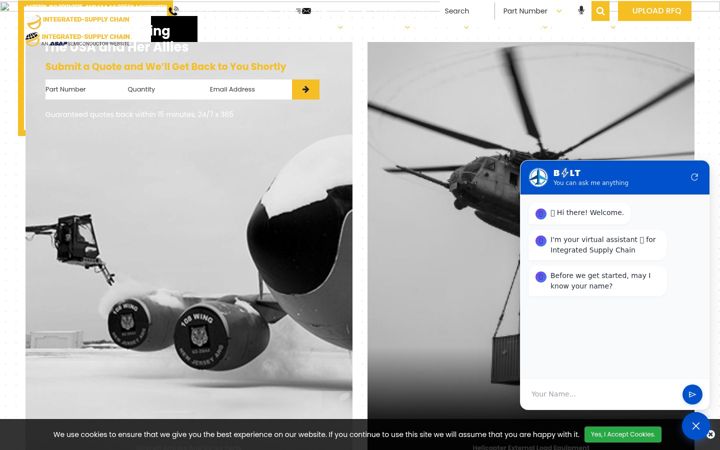Image resolution: width=720 pixels, height=450 pixels.
Task: Send the name in BOLT chat
Action: click(x=692, y=394)
